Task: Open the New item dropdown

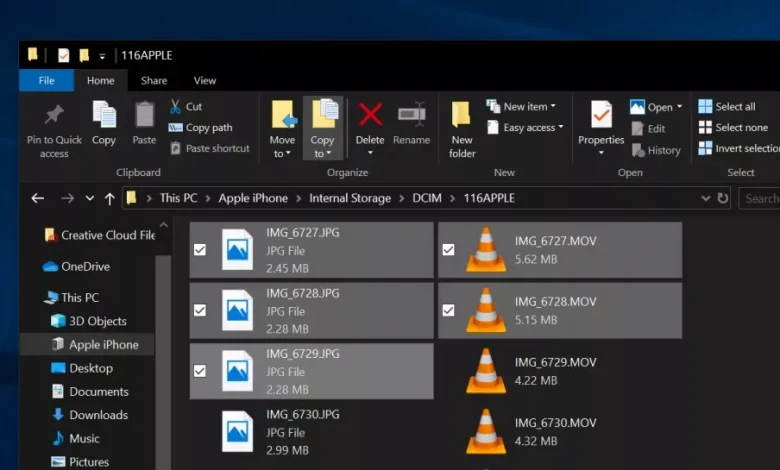Action: click(521, 106)
